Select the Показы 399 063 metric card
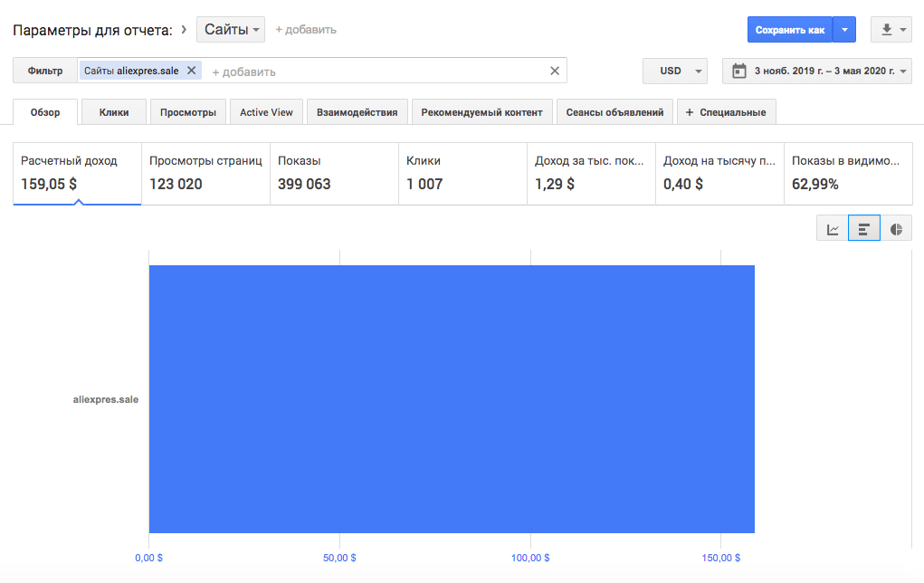The height and width of the screenshot is (583, 924). click(x=334, y=173)
